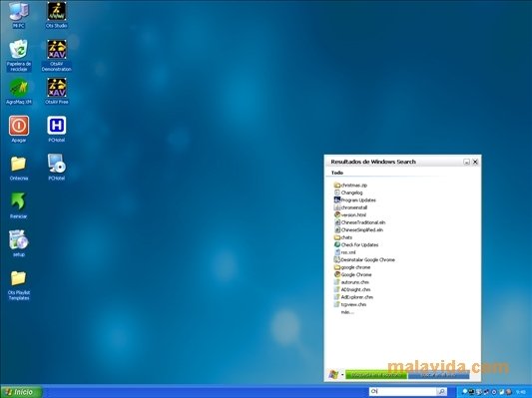Open the Mi PC desktop icon
Screen dimensions: 532x398
tap(19, 14)
